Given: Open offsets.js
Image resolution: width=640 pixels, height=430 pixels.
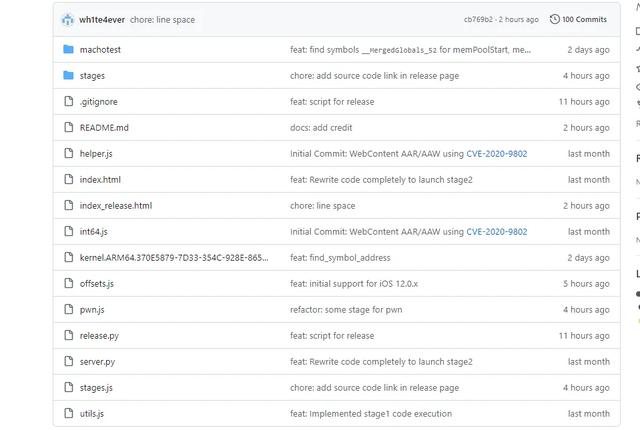Looking at the screenshot, I should click(x=97, y=284).
